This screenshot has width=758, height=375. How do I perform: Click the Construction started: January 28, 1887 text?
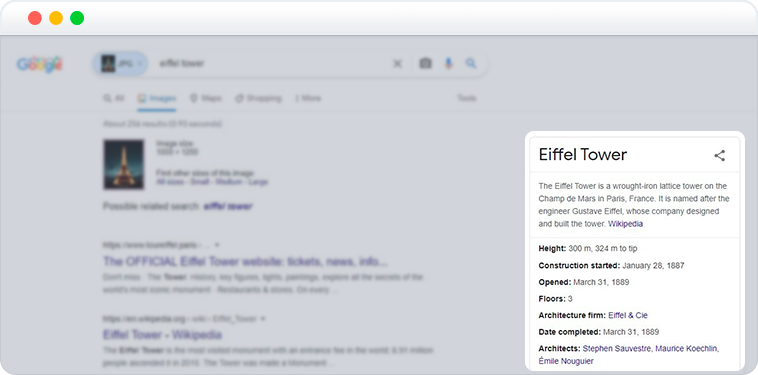612,265
